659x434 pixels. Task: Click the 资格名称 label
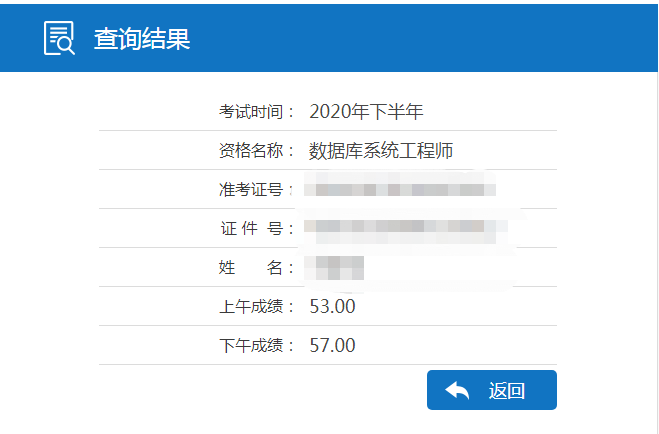click(x=251, y=150)
